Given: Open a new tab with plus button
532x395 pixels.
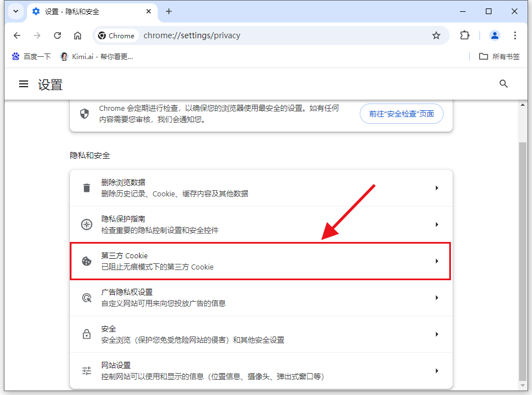Looking at the screenshot, I should pos(169,11).
